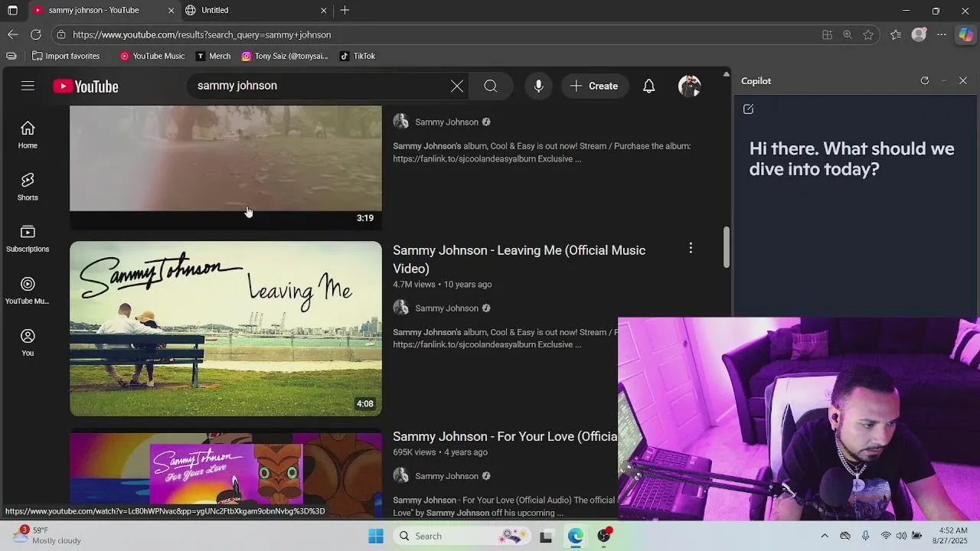This screenshot has height=551, width=980.
Task: Click the taskbar Search box
Action: coord(461,536)
